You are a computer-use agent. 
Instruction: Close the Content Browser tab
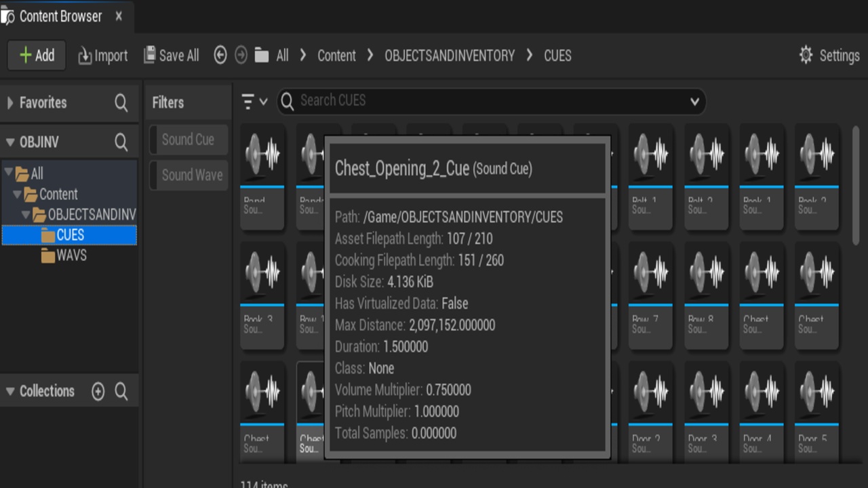point(119,16)
